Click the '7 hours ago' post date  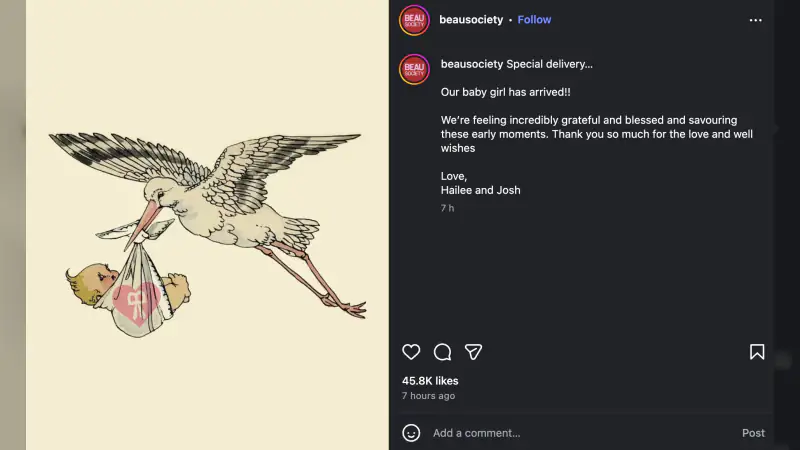click(428, 396)
